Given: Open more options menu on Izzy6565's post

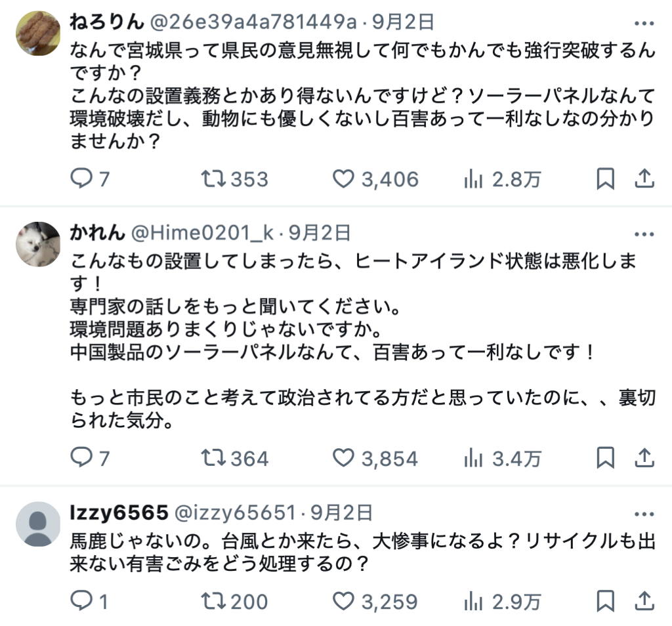Looking at the screenshot, I should (x=645, y=512).
